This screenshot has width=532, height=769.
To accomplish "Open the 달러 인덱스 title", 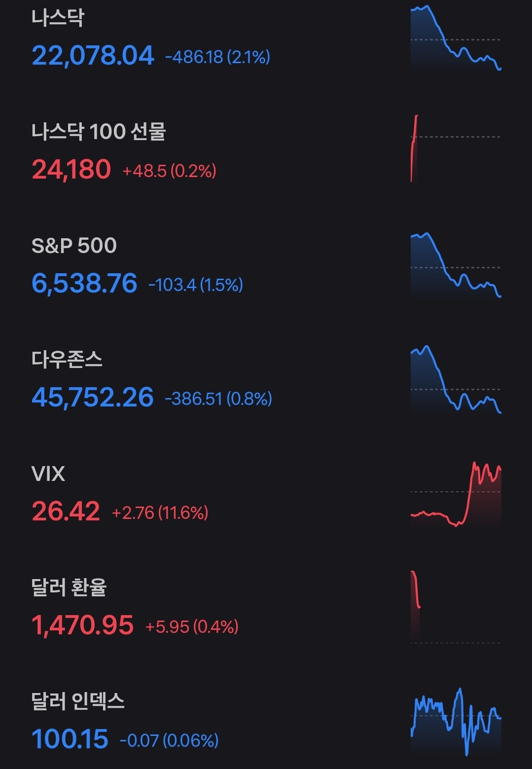I will tap(78, 701).
